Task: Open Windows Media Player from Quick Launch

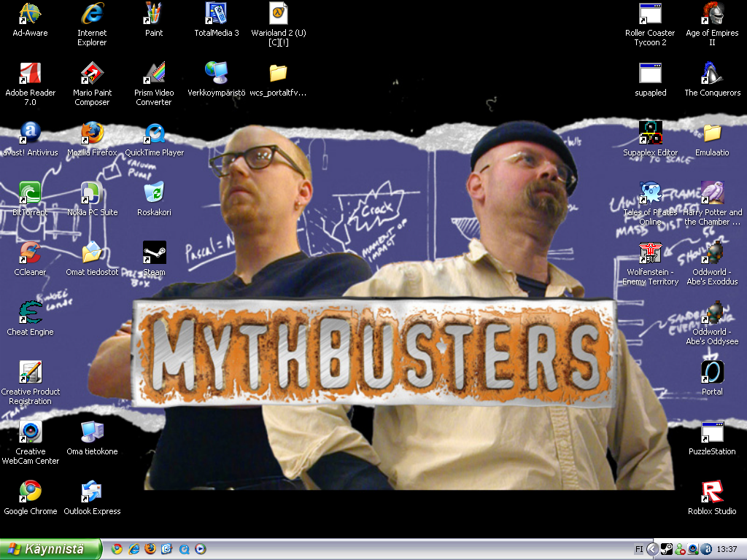Action: coord(201,549)
